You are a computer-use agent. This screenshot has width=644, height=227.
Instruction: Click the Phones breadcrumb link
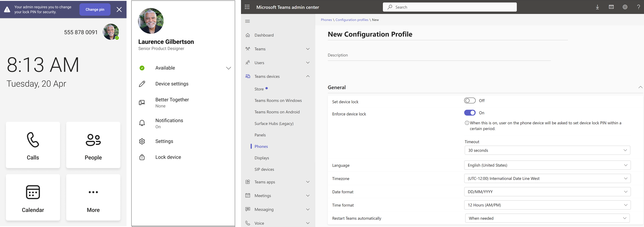coord(326,20)
